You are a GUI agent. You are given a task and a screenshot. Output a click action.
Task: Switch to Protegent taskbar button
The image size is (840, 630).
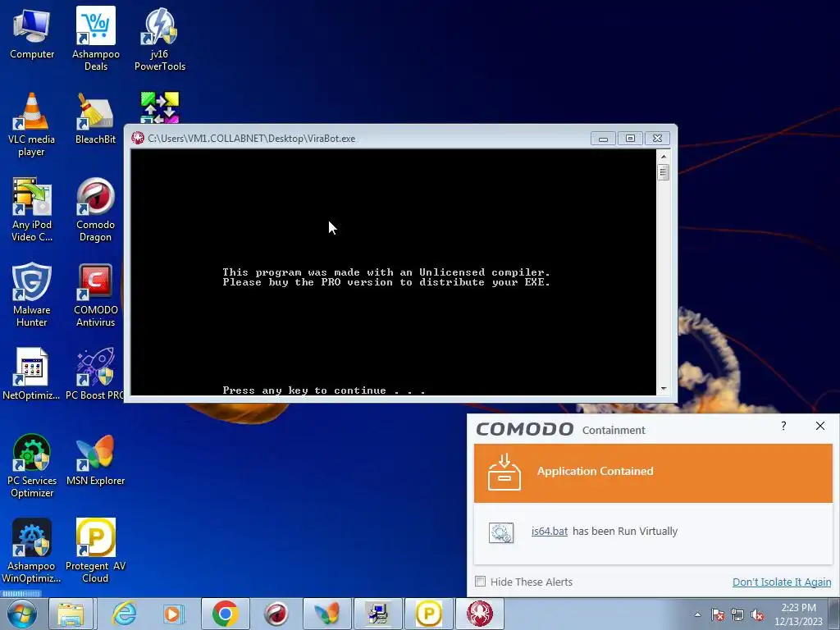(428, 614)
